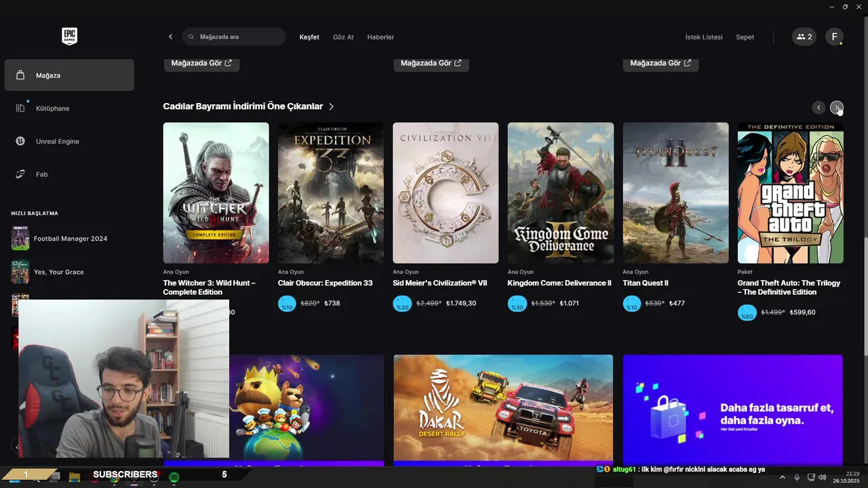868x488 pixels.
Task: Go back with the navigation arrow
Action: [170, 37]
